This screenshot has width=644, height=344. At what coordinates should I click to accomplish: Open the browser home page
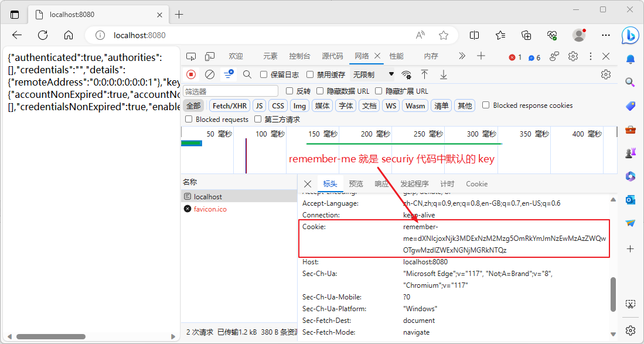[x=69, y=35]
